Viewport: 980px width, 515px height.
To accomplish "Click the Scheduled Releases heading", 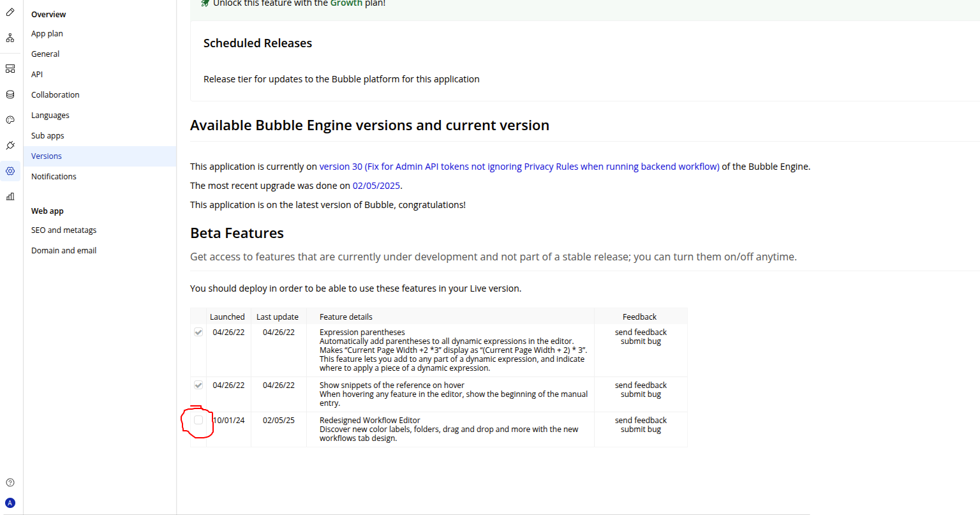I will pyautogui.click(x=258, y=43).
